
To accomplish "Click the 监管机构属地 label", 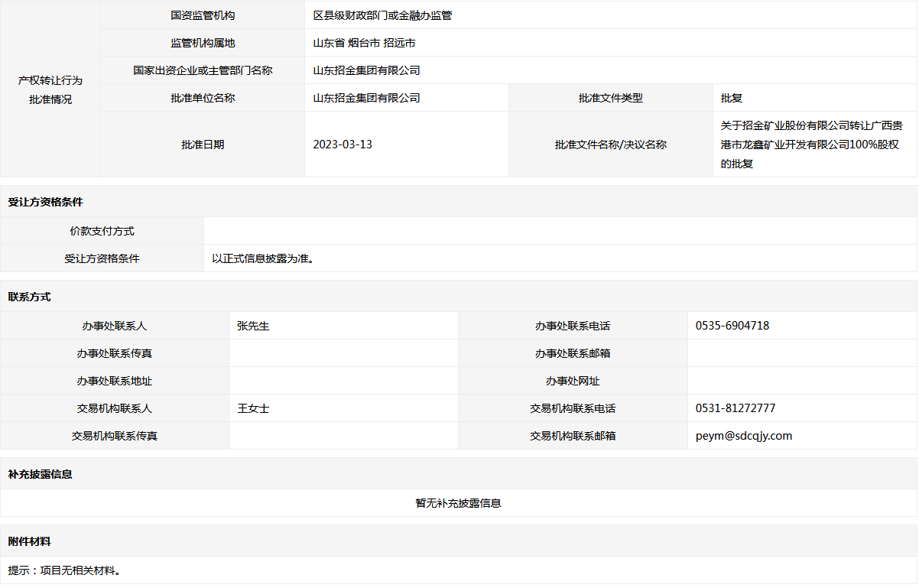I will tap(203, 43).
